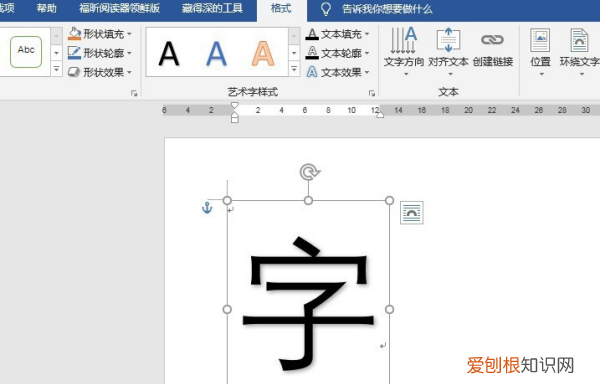Click the 文本轮廓 text outline icon
The image size is (600, 384).
click(312, 53)
